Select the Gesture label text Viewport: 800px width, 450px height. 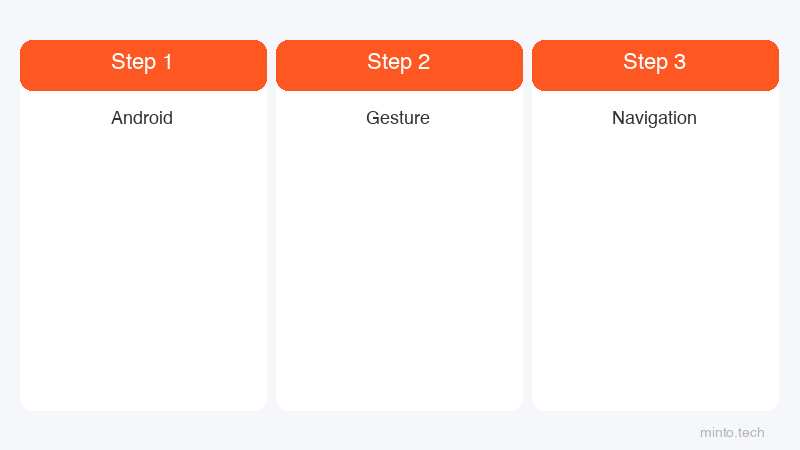point(398,118)
